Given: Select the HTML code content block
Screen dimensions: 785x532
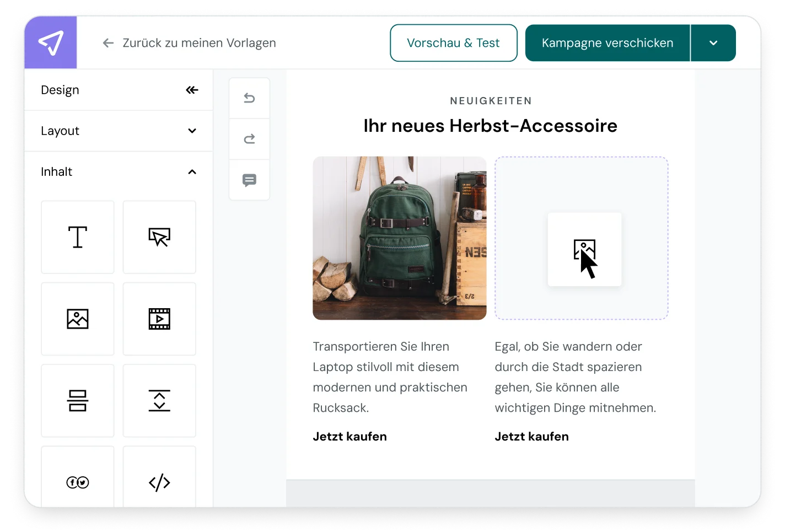Looking at the screenshot, I should 159,482.
